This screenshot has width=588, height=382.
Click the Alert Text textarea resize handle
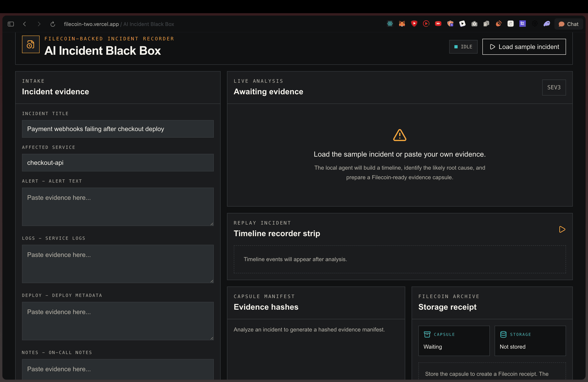[x=212, y=224]
